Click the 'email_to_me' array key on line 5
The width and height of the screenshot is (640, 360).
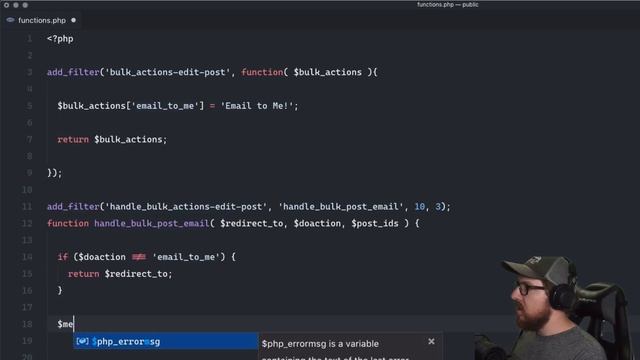click(165, 106)
